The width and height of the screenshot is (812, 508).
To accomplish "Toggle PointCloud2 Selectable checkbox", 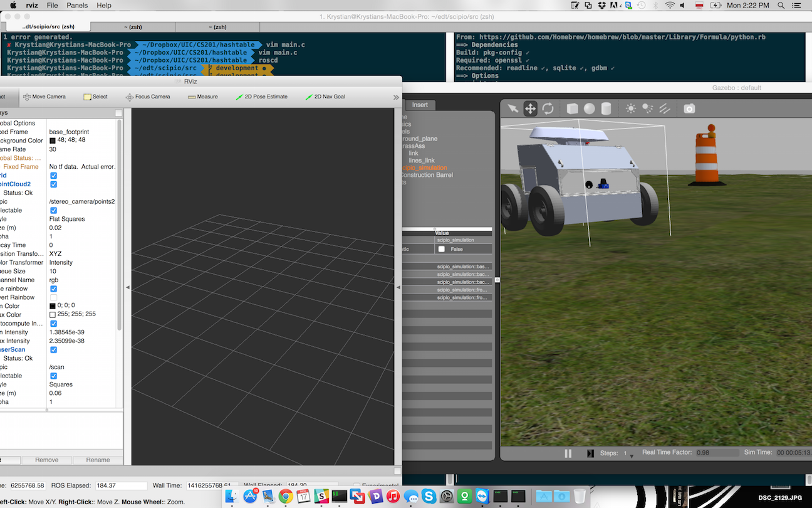I will [x=53, y=211].
